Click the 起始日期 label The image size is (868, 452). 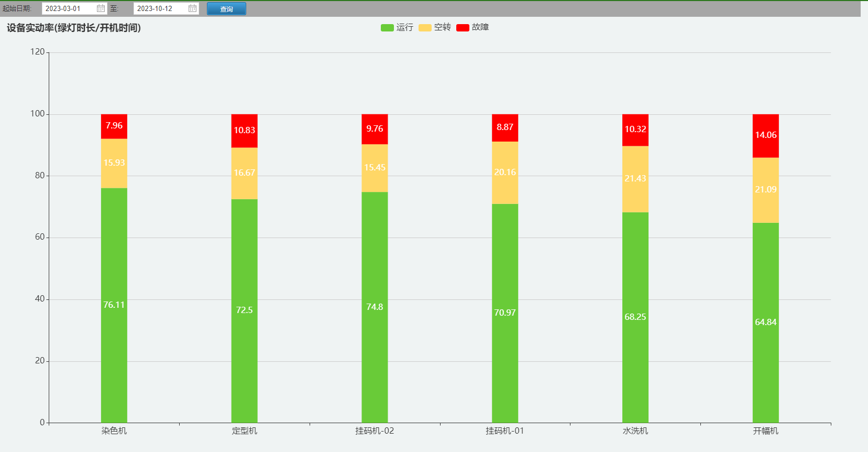point(17,8)
